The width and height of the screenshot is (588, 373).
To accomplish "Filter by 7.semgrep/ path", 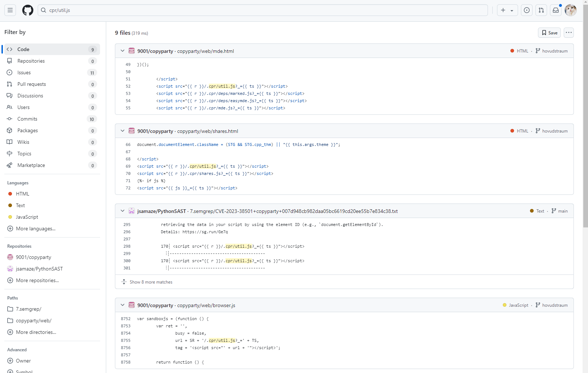I will (51, 309).
